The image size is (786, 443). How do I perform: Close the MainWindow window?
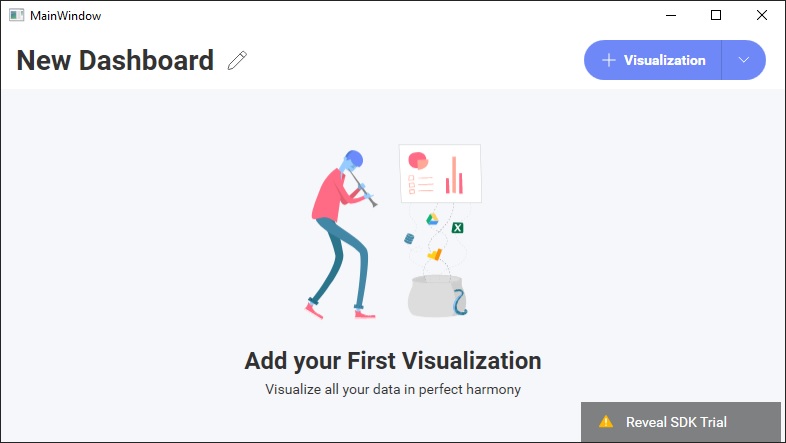(762, 15)
